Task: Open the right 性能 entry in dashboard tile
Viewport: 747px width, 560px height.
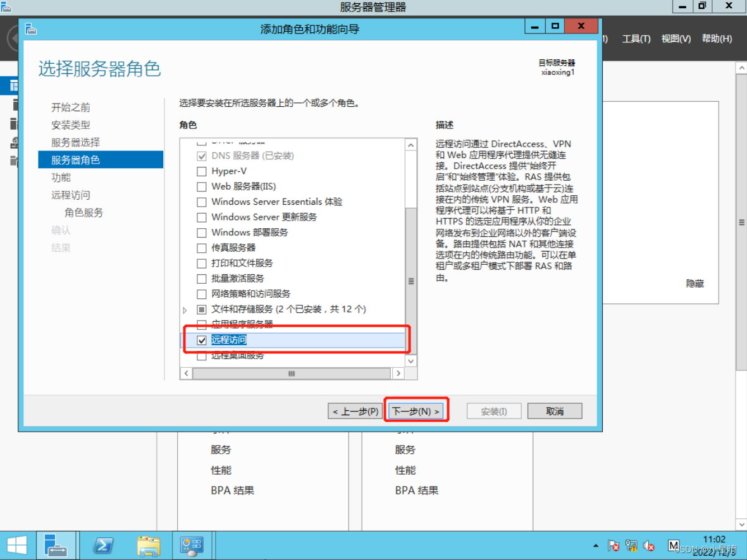Action: pos(405,470)
